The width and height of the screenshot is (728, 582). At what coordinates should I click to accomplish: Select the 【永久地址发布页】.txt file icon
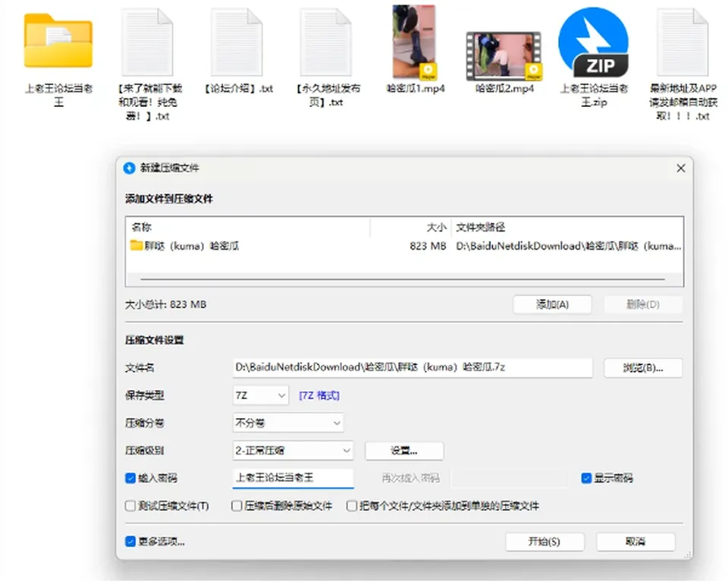point(326,42)
